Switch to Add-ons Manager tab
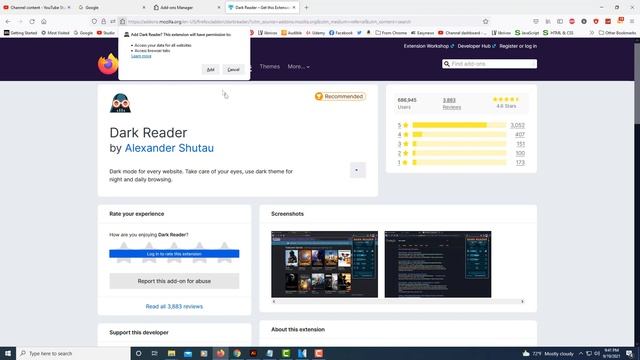This screenshot has width=640, height=360. [186, 7]
